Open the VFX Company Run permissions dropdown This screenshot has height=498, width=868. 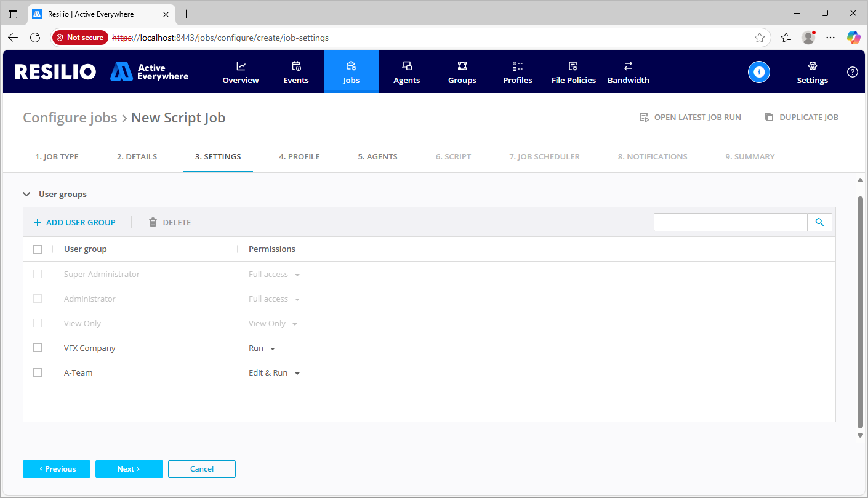[x=262, y=348]
